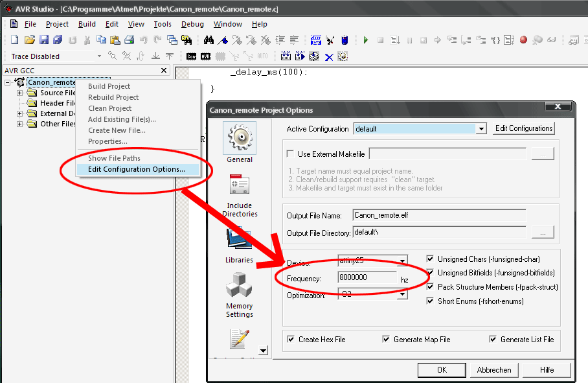Click the black Con toolbar icon
Image resolution: width=588 pixels, height=383 pixels.
[191, 56]
